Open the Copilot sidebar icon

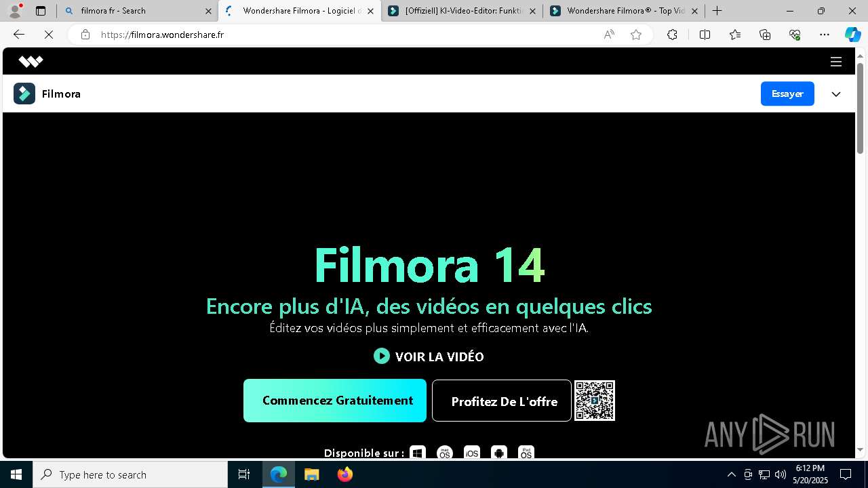[853, 35]
